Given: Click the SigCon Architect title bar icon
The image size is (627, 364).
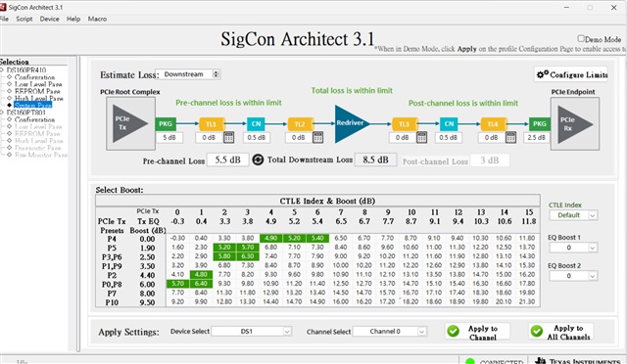Looking at the screenshot, I should point(3,7).
